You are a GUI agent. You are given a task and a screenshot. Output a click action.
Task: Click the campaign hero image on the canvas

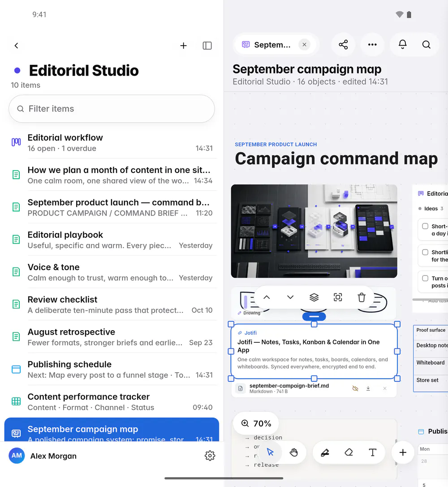click(x=314, y=231)
